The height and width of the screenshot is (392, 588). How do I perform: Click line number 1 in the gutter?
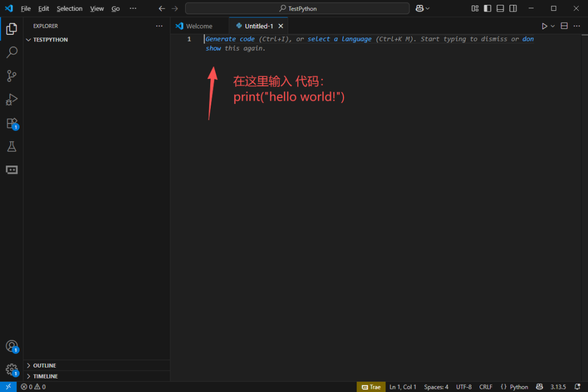(x=189, y=39)
